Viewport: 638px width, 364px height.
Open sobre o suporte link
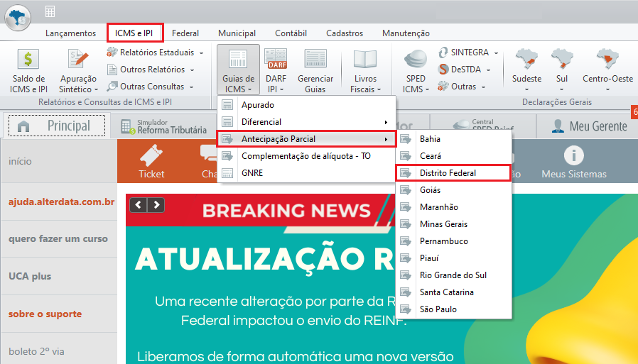[45, 314]
